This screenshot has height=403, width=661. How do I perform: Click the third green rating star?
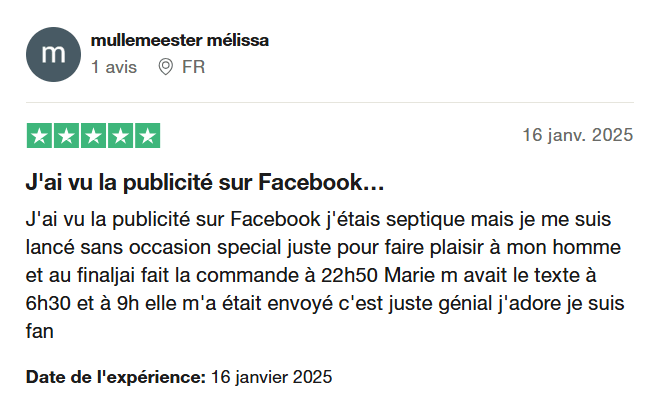[x=93, y=136]
